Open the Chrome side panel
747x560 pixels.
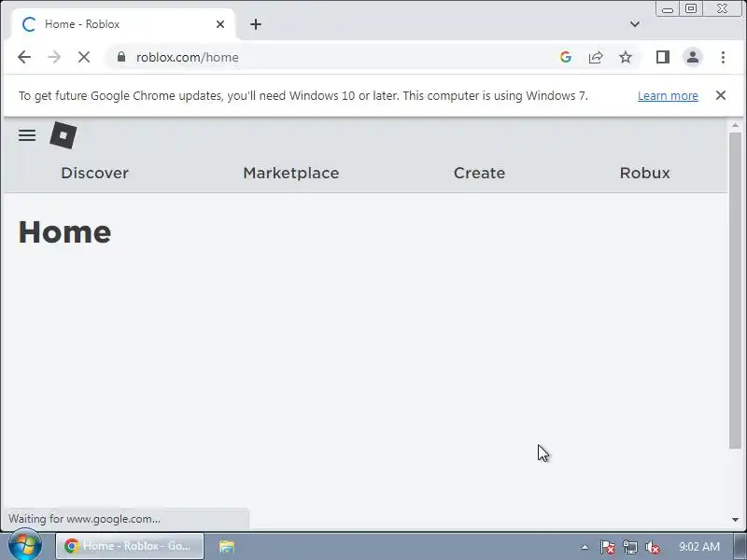(x=663, y=57)
